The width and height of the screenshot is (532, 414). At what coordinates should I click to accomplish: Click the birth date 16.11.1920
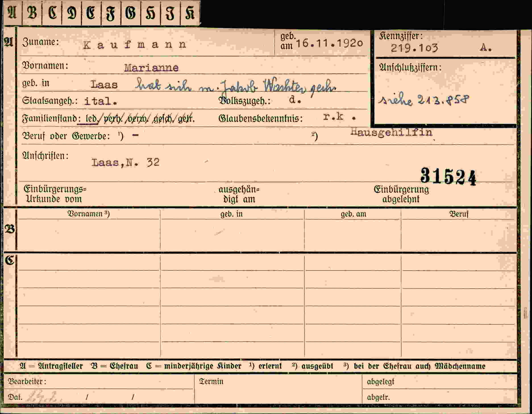tap(329, 43)
